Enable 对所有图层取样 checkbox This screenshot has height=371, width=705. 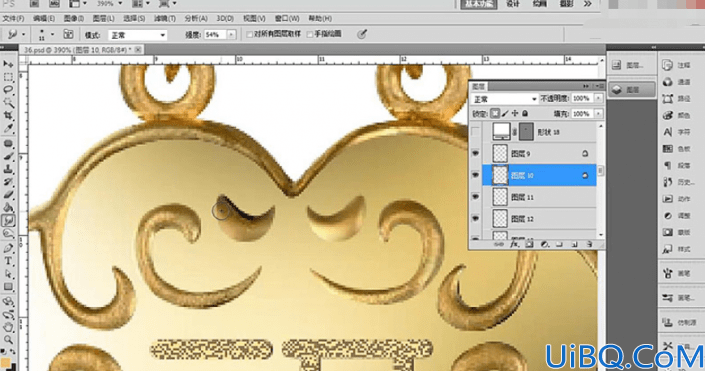(250, 34)
